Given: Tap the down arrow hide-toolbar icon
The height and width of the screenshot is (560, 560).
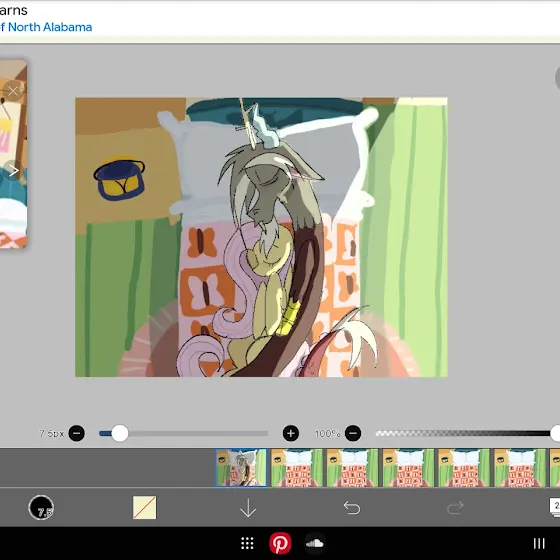Looking at the screenshot, I should (248, 508).
